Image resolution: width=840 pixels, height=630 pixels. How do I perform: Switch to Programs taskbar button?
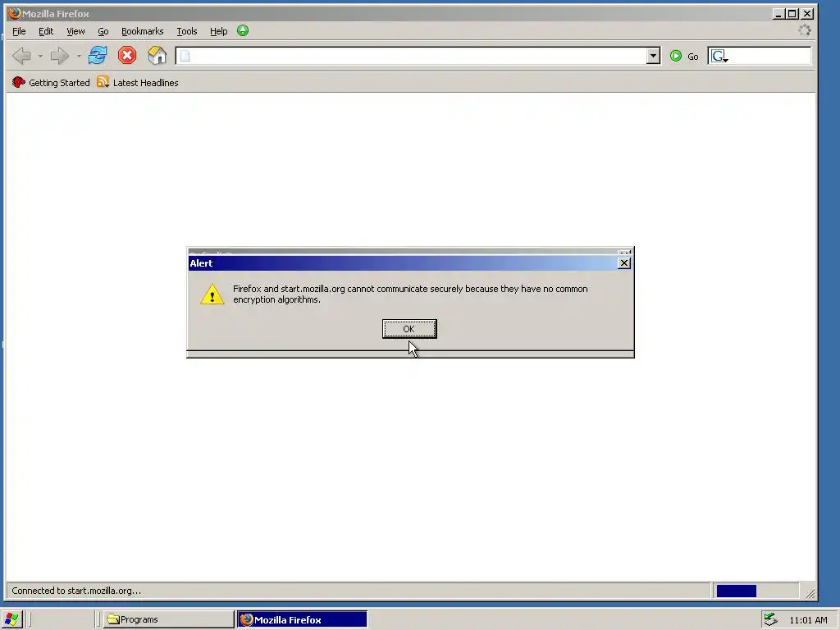169,619
